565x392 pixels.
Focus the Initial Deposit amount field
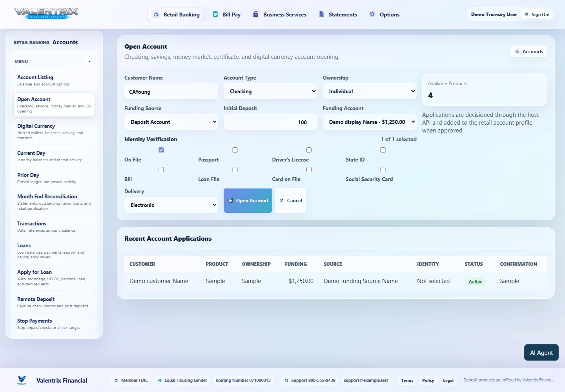coord(270,122)
